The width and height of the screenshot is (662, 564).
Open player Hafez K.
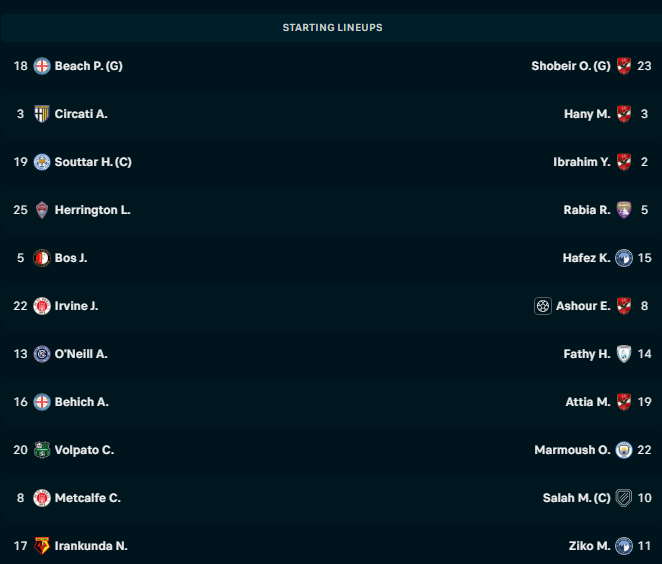tap(586, 258)
